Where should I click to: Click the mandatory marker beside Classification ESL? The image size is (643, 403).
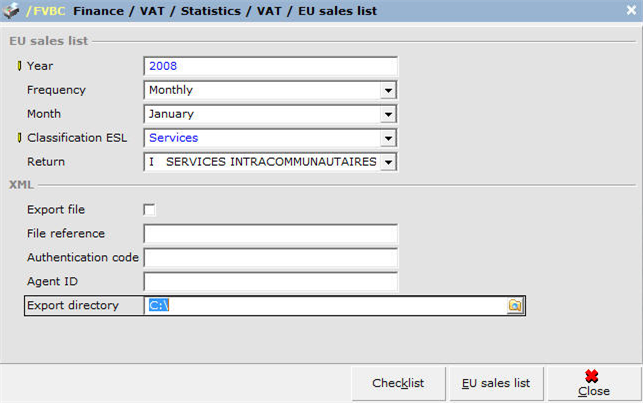[x=19, y=138]
